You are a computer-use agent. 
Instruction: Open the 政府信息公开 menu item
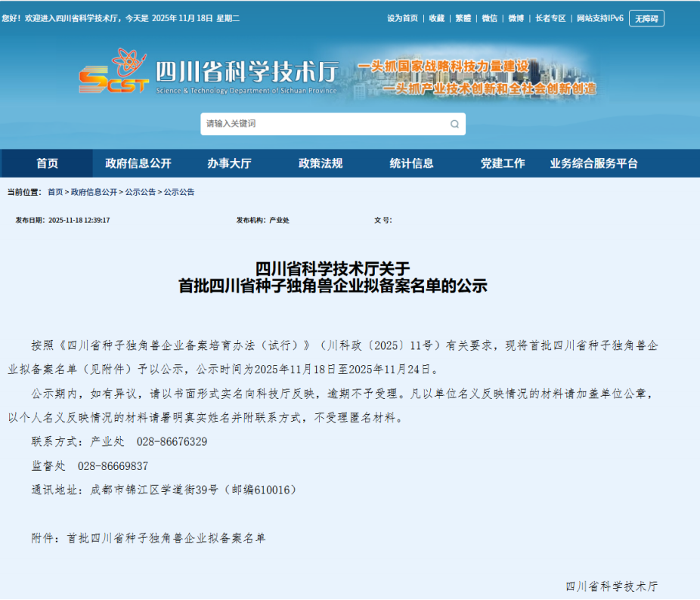(x=138, y=163)
